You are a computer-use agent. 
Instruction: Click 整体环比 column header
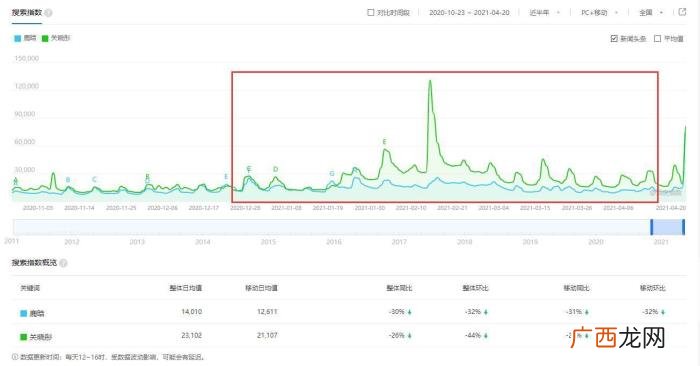(475, 288)
